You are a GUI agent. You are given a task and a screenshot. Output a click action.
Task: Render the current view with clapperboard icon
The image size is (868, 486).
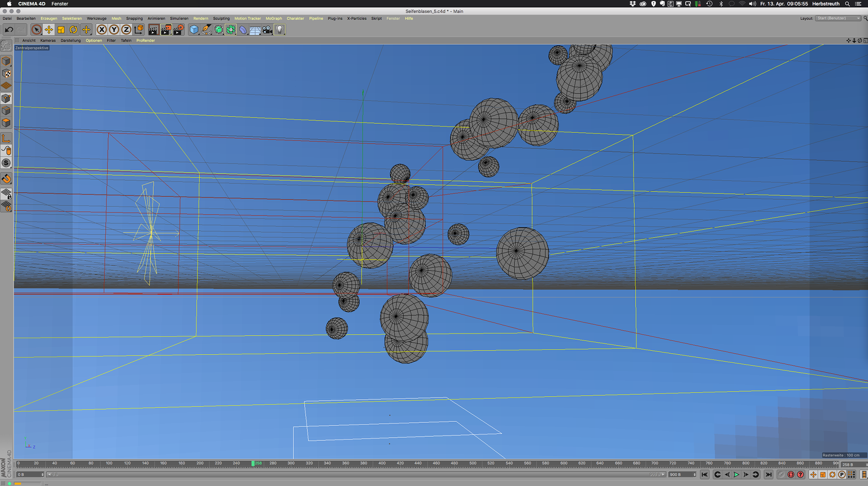pos(153,30)
